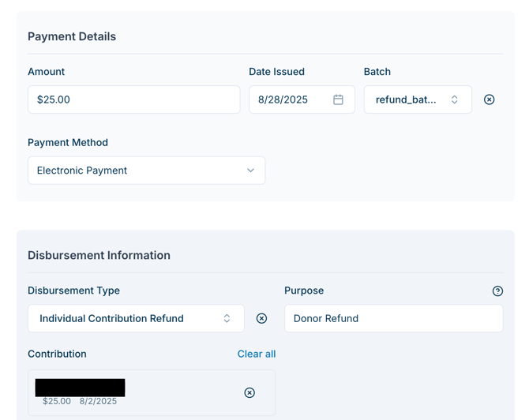Clear the Disbursement Type selection
Image resolution: width=529 pixels, height=420 pixels.
click(x=261, y=318)
